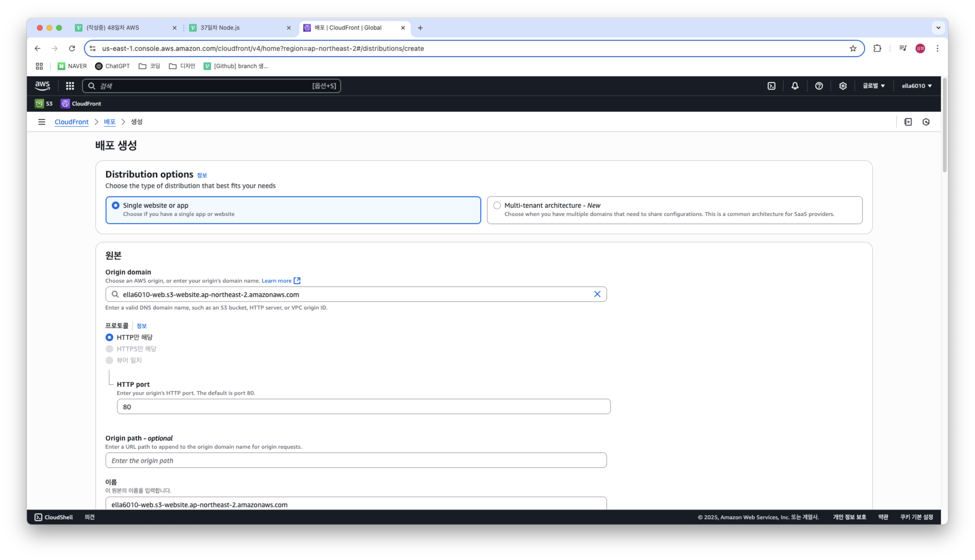Bookmark this page with the star icon
The width and height of the screenshot is (975, 560).
[853, 48]
